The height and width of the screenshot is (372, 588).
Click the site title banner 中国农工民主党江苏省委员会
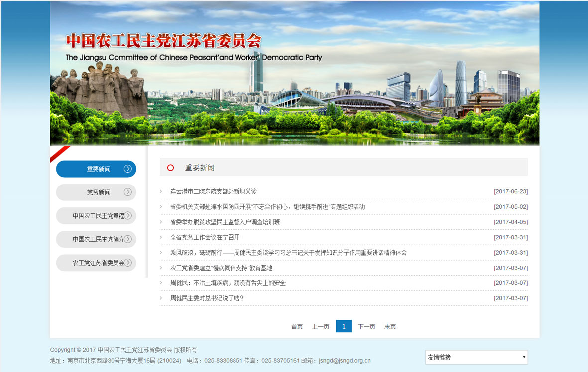click(x=164, y=41)
